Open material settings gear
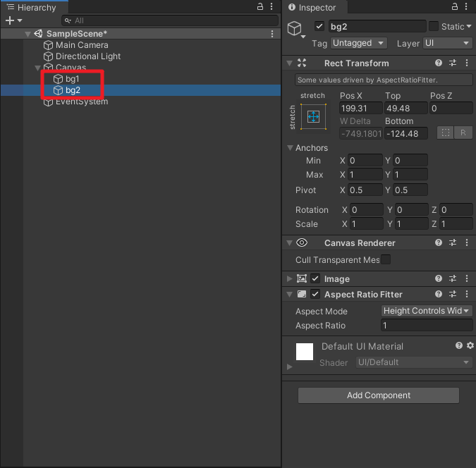 click(x=470, y=345)
